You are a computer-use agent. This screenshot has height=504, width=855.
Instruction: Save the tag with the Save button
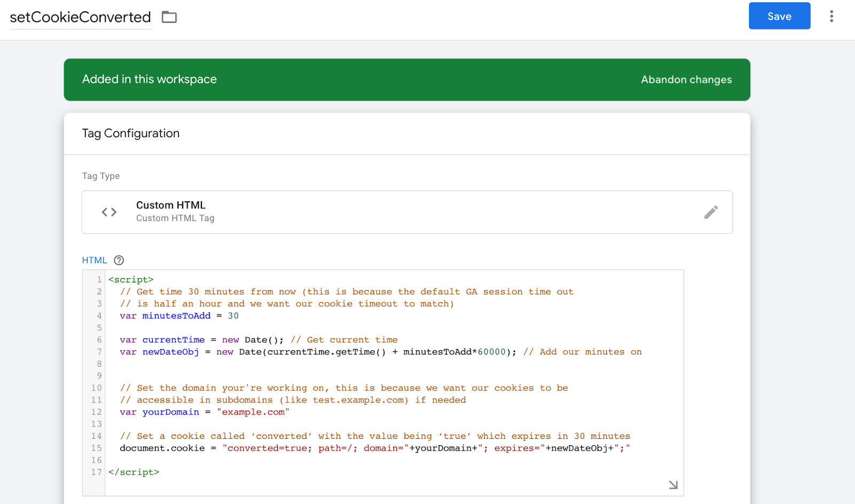click(779, 16)
